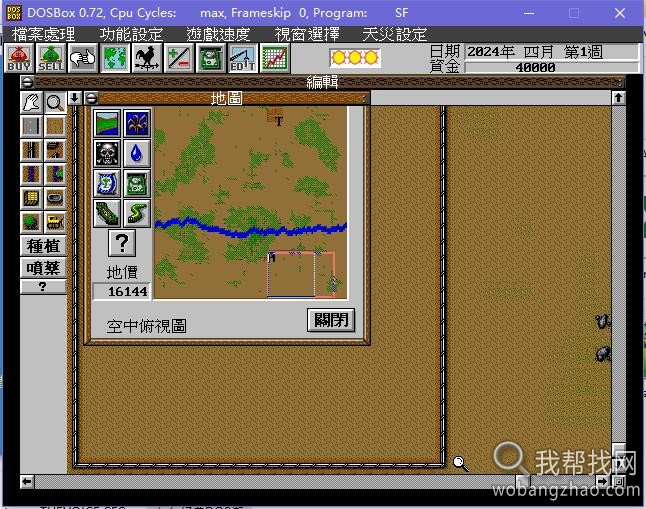Open the 檔案處理 menu
Image resolution: width=646 pixels, height=509 pixels.
pyautogui.click(x=44, y=34)
